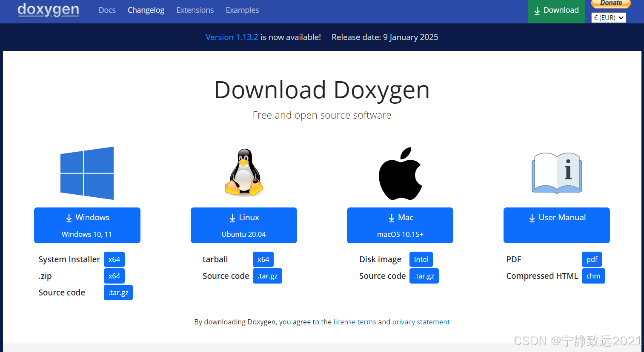
Task: Open the Changelog page
Action: 146,10
